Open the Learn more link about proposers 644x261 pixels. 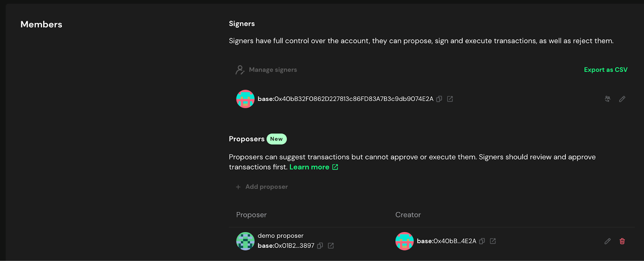click(310, 167)
